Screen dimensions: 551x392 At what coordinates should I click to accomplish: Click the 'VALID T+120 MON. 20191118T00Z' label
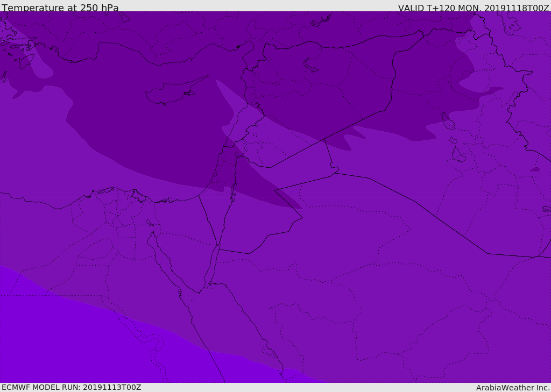point(473,8)
